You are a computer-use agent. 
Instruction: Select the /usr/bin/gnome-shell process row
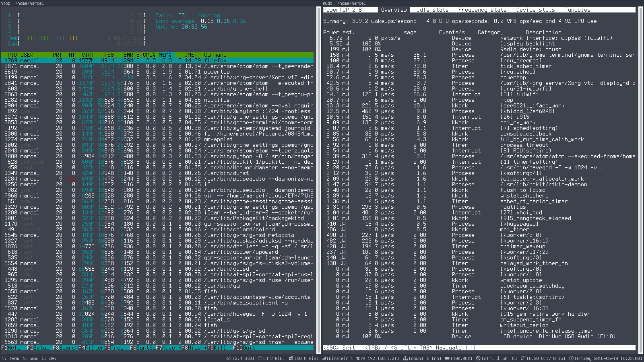157,88
